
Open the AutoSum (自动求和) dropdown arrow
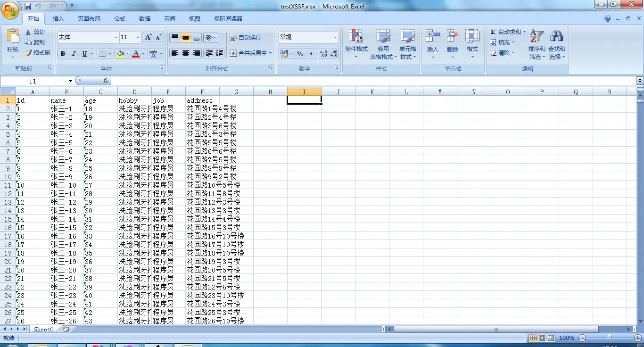pos(524,32)
